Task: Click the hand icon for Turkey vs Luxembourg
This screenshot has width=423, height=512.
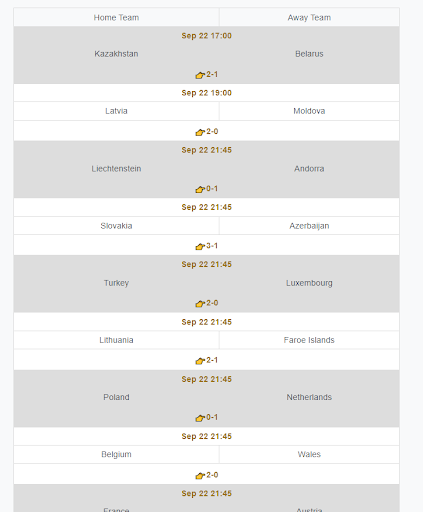Action: point(200,304)
